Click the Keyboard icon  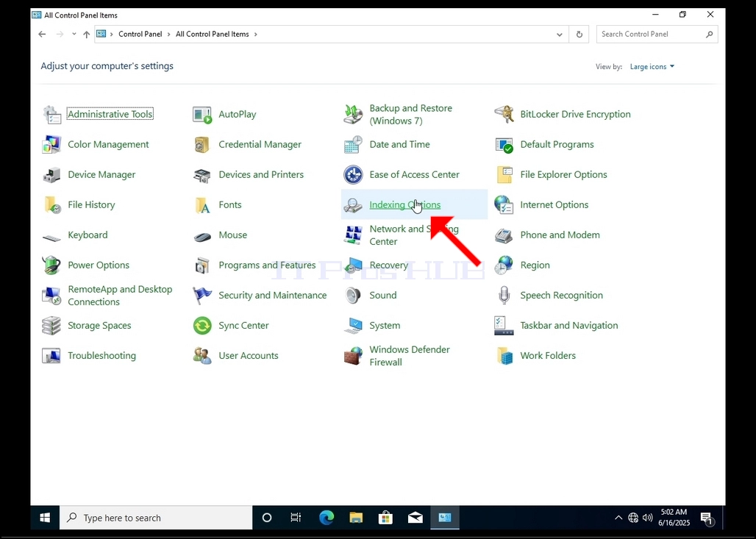point(51,237)
